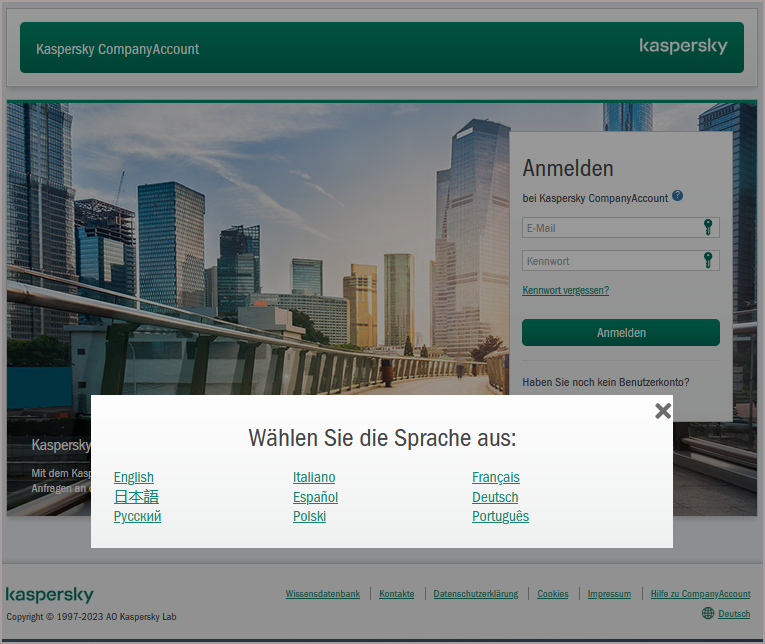
Task: Open Hilfe zu CompanyAccount link
Action: tap(700, 594)
